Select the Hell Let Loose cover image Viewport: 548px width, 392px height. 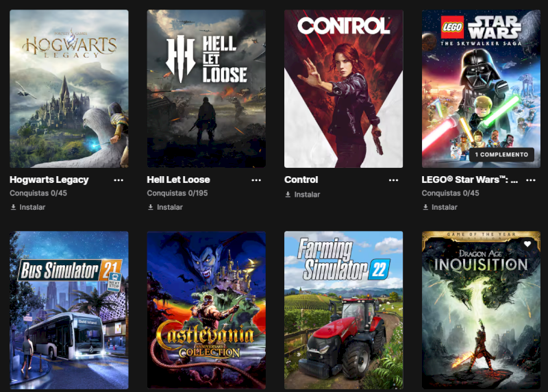tap(206, 89)
